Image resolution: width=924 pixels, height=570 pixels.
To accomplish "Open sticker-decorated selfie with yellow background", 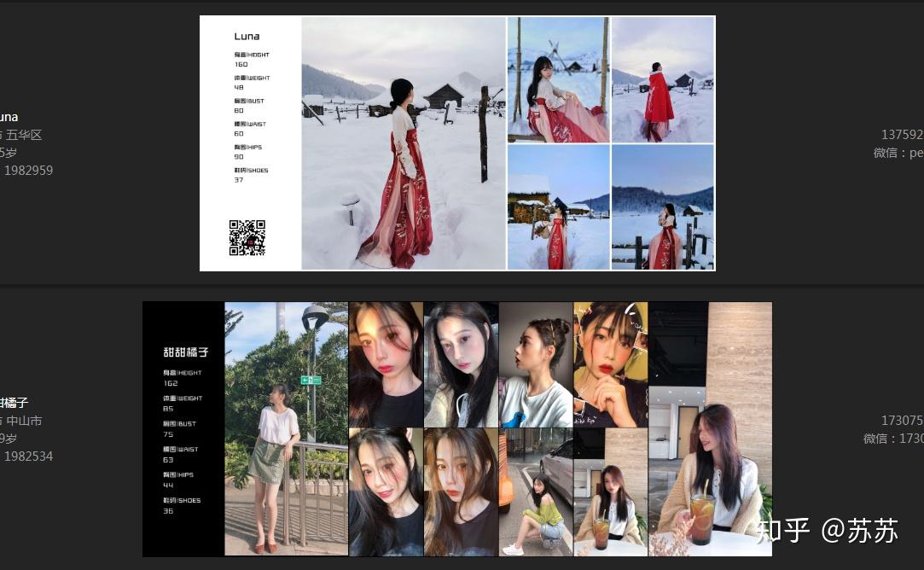I will (x=611, y=364).
